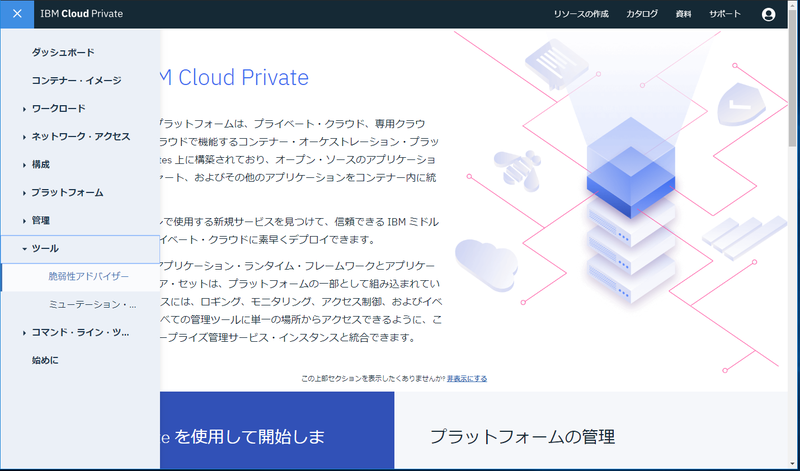Viewport: 800px width, 471px height.
Task: Open 始めに in the sidebar
Action: click(x=45, y=360)
